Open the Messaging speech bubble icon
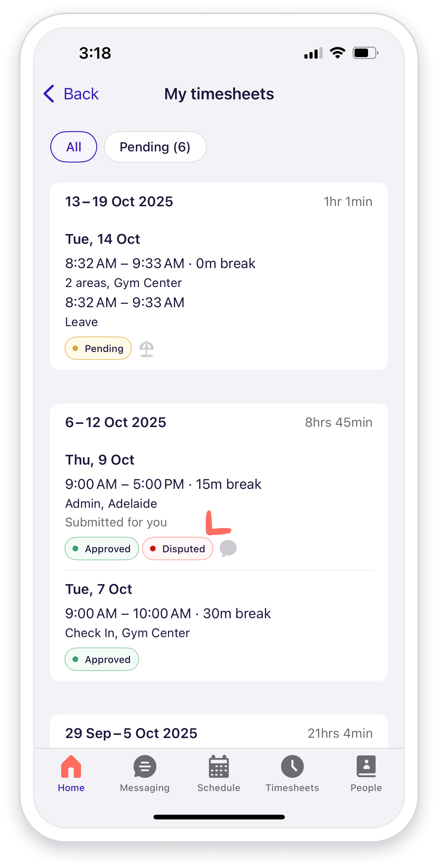This screenshot has width=438, height=868. click(145, 766)
